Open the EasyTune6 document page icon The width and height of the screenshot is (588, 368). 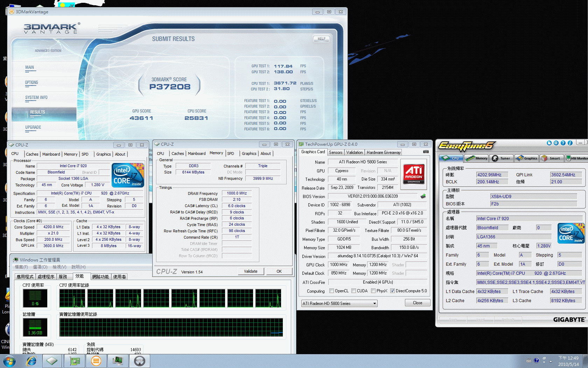coord(549,143)
